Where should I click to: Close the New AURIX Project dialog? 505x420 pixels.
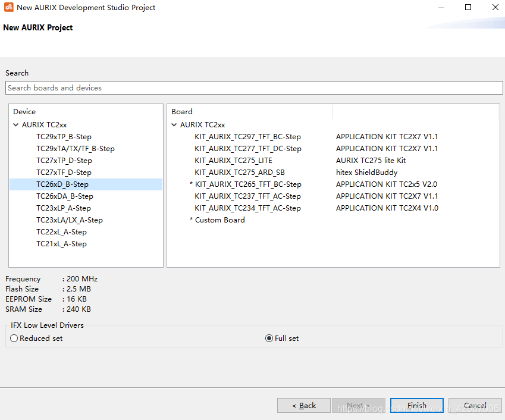pyautogui.click(x=495, y=7)
